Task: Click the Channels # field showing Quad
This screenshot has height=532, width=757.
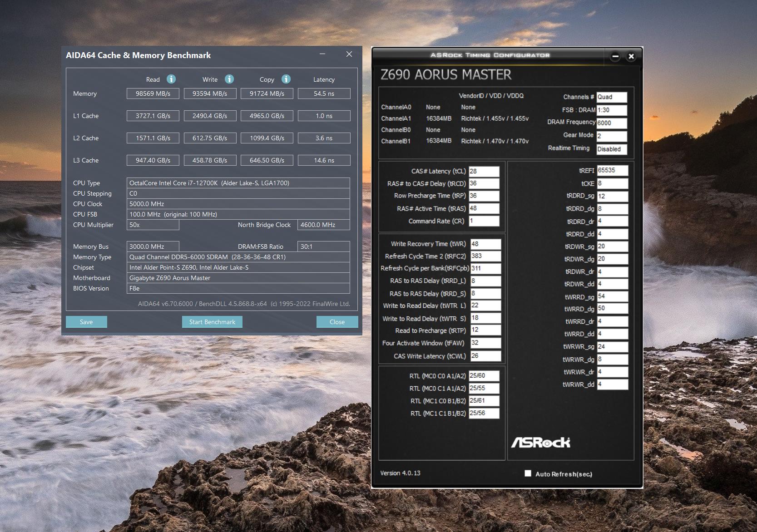Action: (x=612, y=97)
